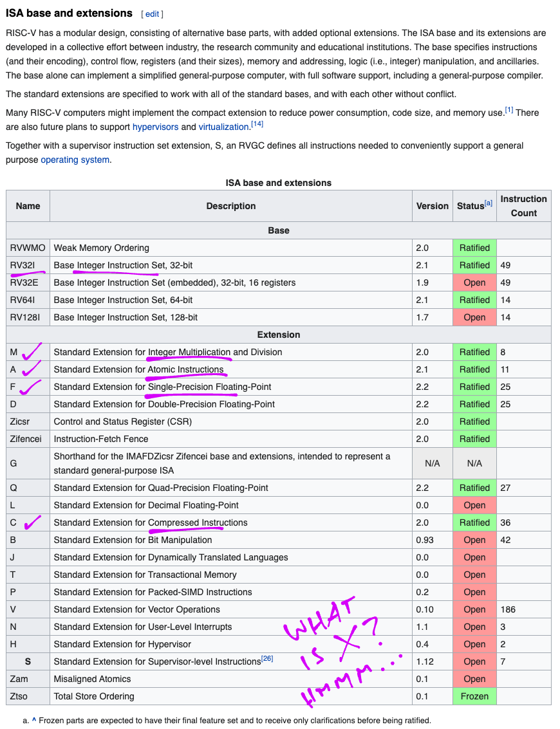Click the pink checkmark beside the C extension
This screenshot has width=560, height=729.
(31, 522)
